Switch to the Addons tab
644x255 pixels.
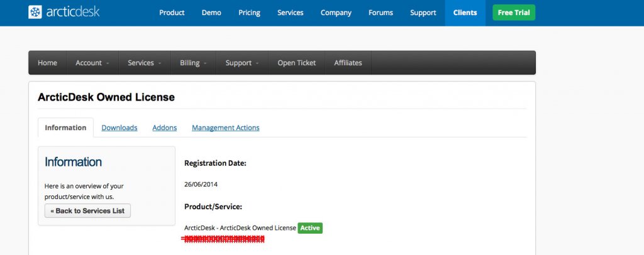[165, 127]
